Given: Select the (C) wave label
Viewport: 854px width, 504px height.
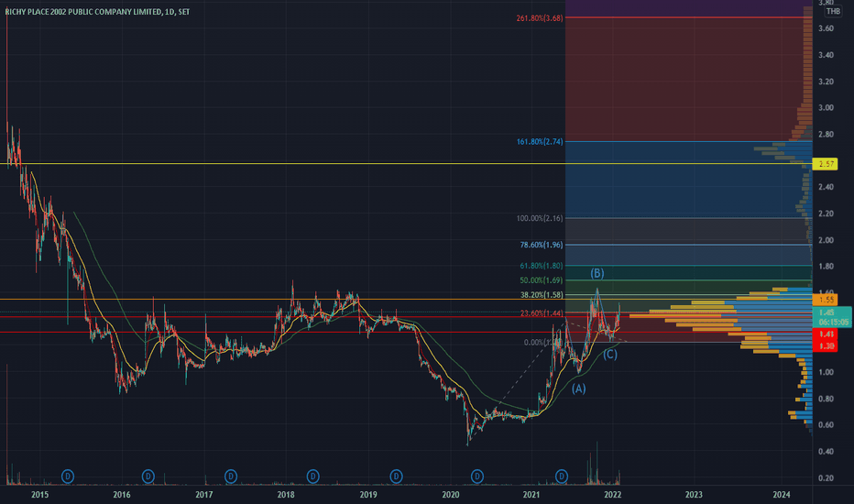Looking at the screenshot, I should click(610, 355).
